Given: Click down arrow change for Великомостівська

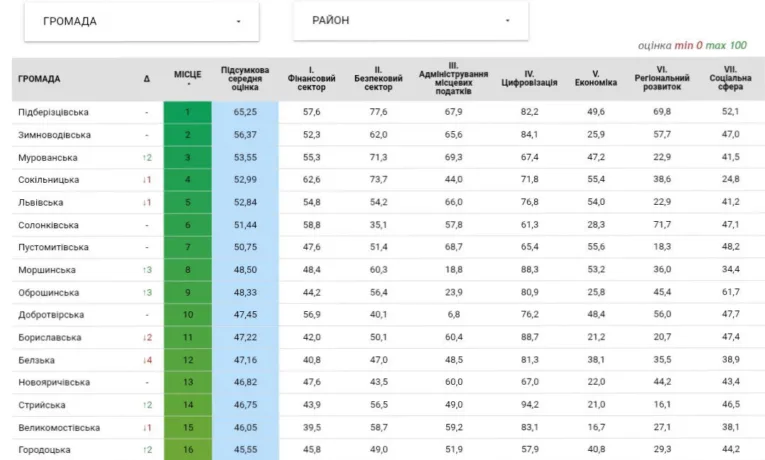Looking at the screenshot, I should (x=147, y=428).
